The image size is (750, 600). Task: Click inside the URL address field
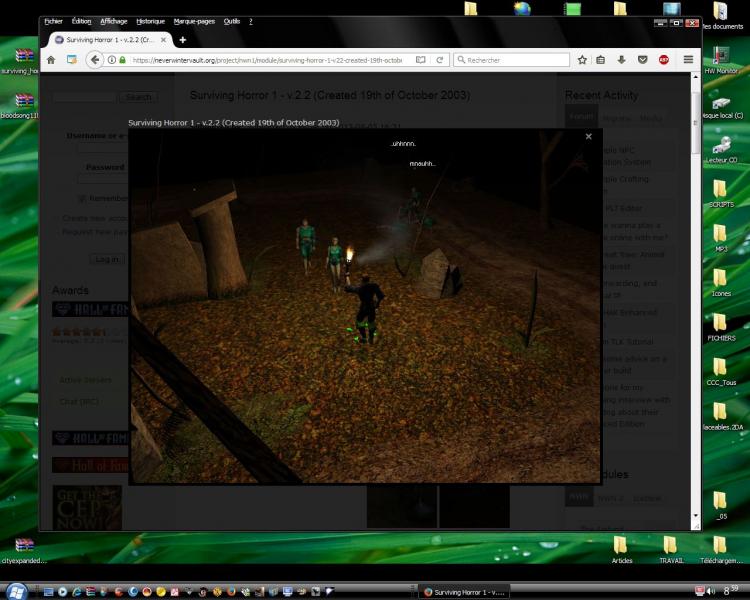tap(266, 60)
